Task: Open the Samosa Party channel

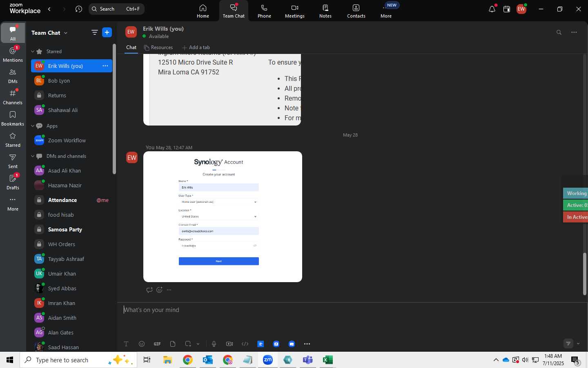Action: (x=71, y=229)
